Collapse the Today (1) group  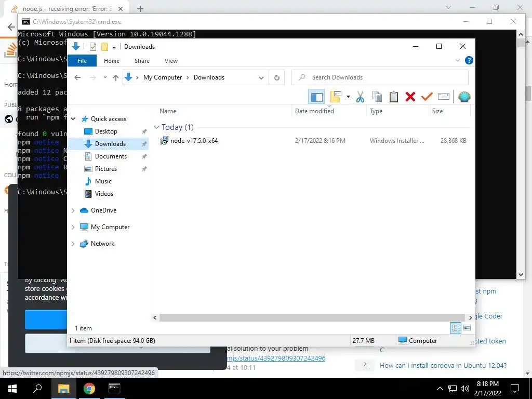click(156, 127)
